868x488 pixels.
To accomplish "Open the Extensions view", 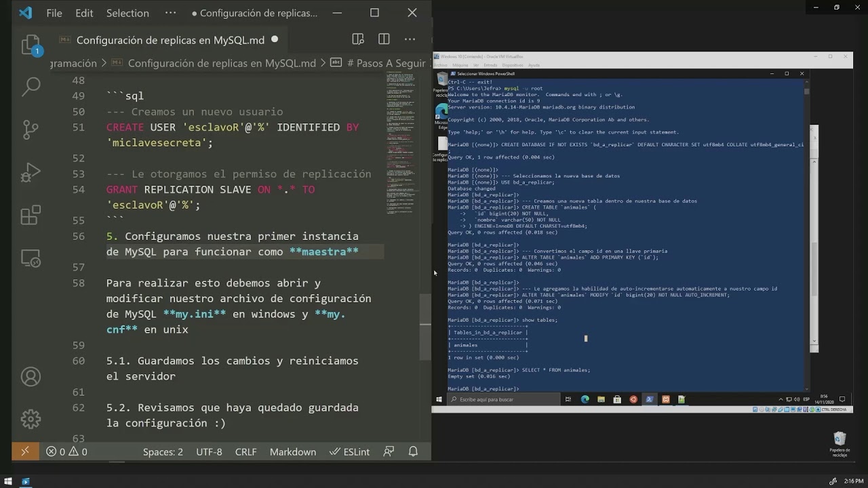I will [31, 216].
